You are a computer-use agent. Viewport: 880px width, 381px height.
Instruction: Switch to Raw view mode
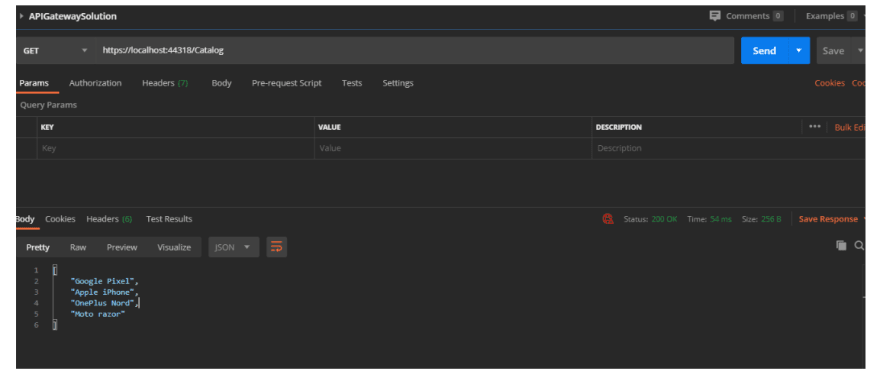[x=78, y=247]
